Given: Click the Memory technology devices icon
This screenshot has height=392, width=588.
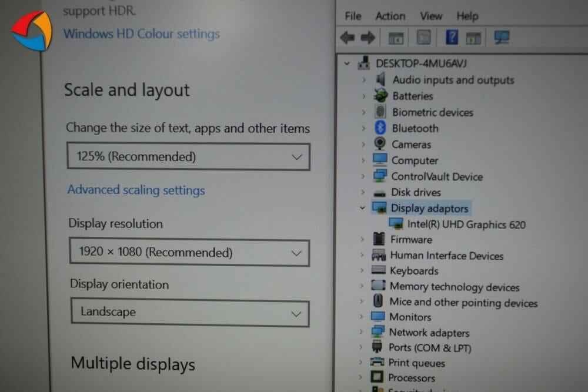Looking at the screenshot, I should pyautogui.click(x=378, y=286).
